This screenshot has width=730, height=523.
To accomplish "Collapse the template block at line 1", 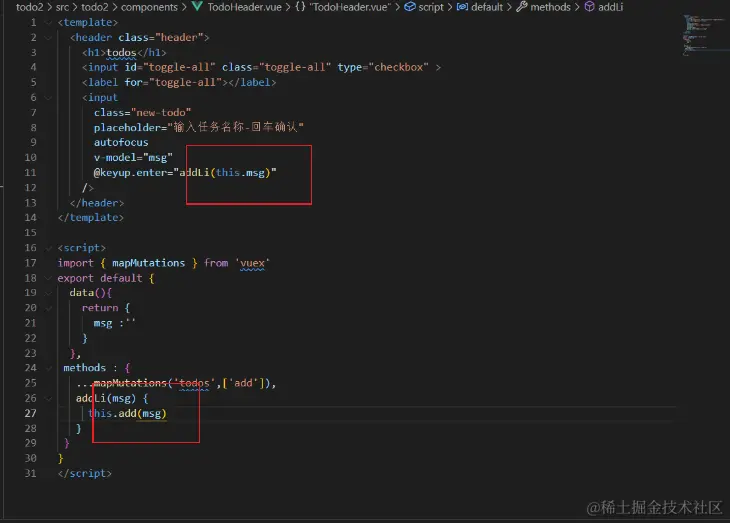I will (x=48, y=22).
